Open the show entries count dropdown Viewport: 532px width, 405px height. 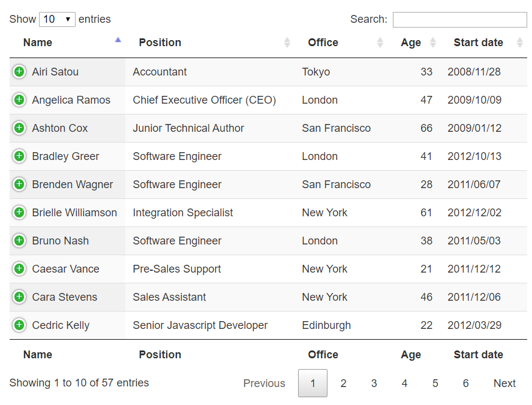tap(57, 19)
